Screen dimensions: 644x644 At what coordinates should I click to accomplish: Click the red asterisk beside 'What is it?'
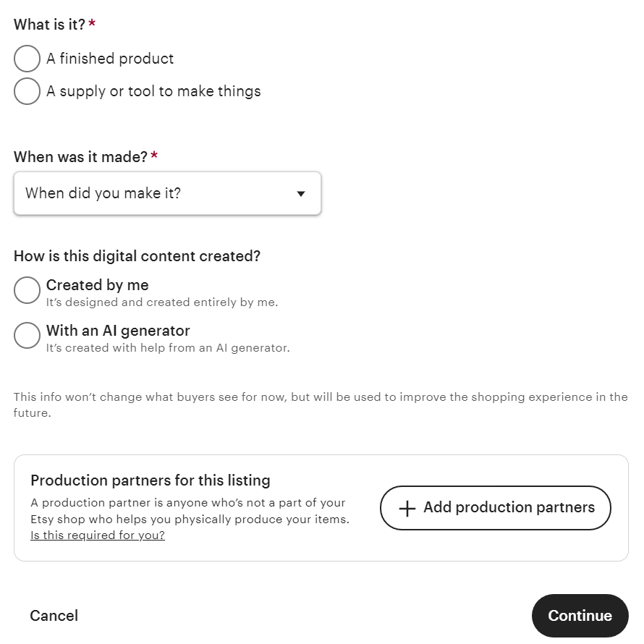[91, 23]
